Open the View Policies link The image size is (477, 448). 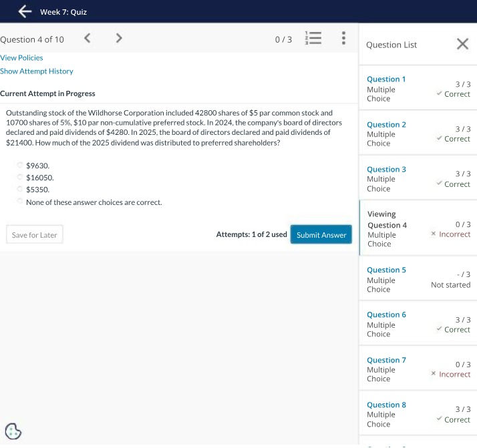(x=21, y=57)
